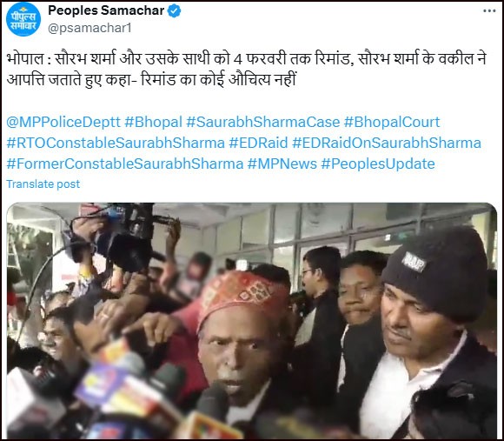The height and width of the screenshot is (441, 504).
Task: Open the #MPNews hashtag
Action: [x=282, y=164]
